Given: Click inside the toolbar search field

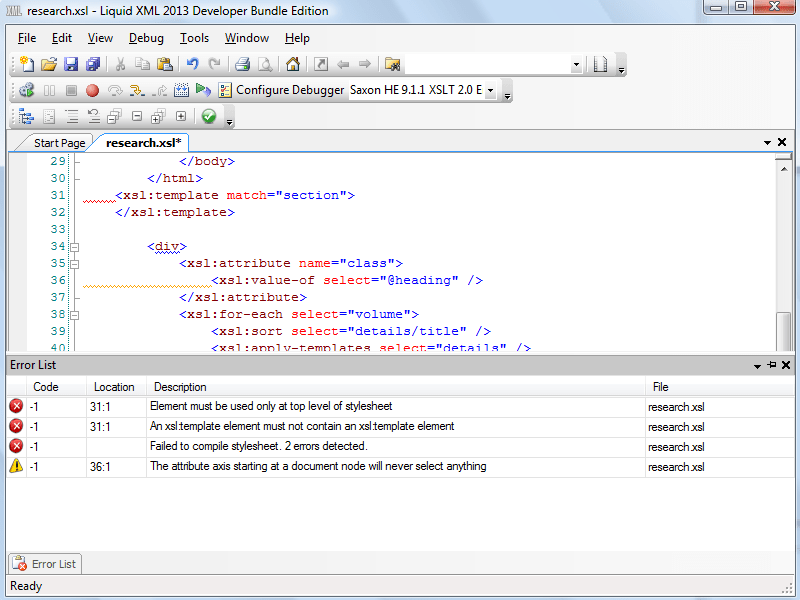Looking at the screenshot, I should point(488,65).
